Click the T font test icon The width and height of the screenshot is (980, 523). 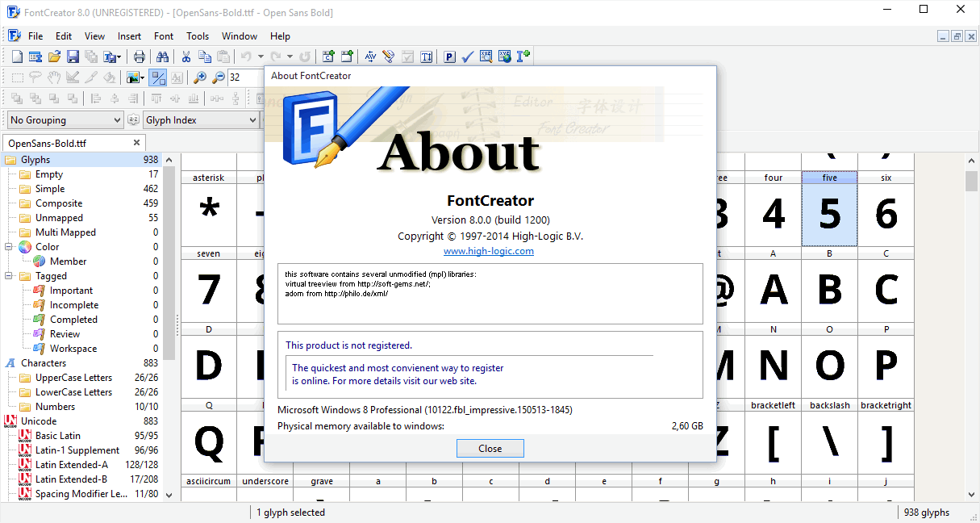tap(426, 56)
